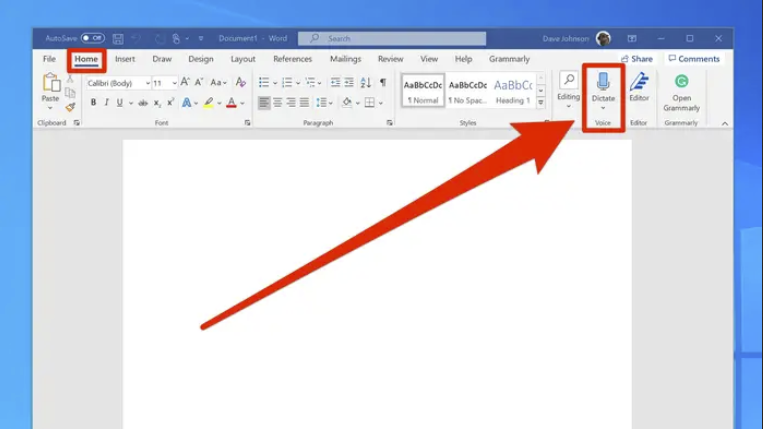Viewport: 763px width, 429px height.
Task: Collapse the ribbon with the chevron arrow
Action: [725, 124]
